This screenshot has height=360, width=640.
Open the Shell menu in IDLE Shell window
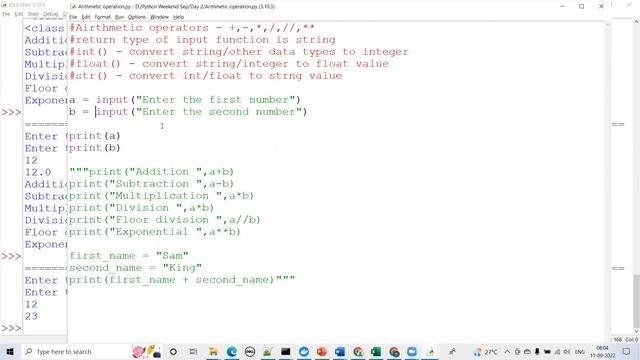[33, 14]
